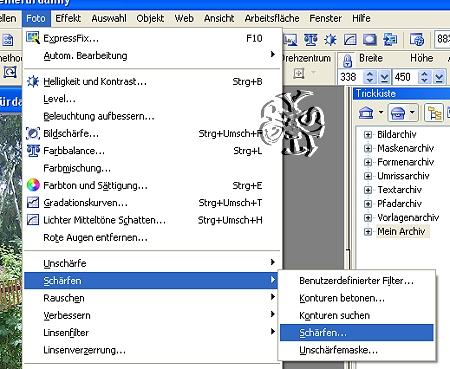Open dropdown beside the archive house icon
Image resolution: width=450 pixels, height=369 pixels.
381,112
